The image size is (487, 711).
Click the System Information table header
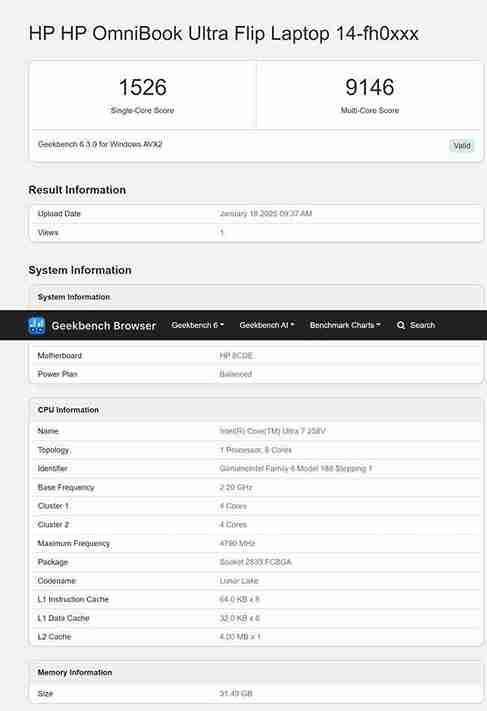pos(74,297)
